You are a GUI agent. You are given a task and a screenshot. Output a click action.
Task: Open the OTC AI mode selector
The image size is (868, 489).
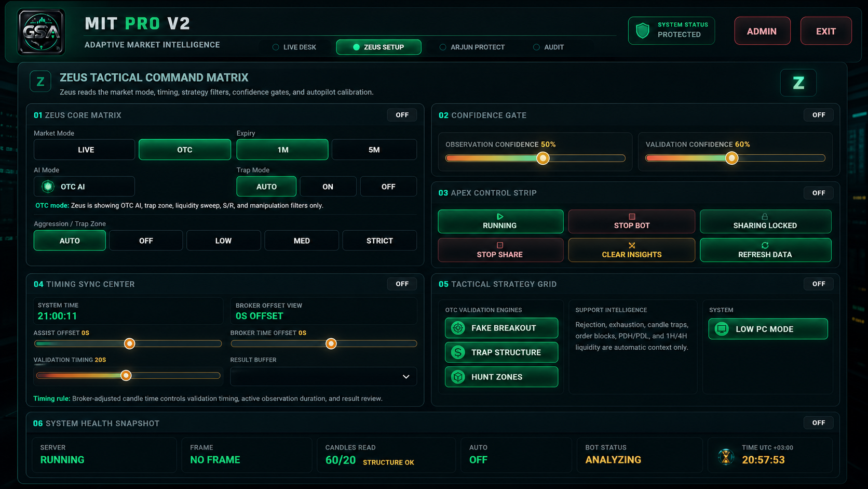pyautogui.click(x=84, y=187)
